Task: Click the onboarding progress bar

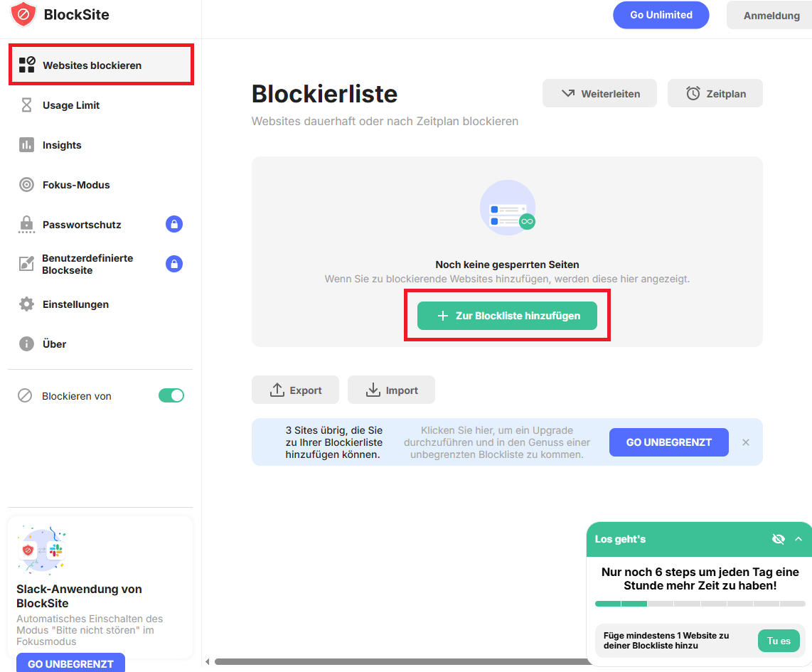Action: (x=700, y=604)
